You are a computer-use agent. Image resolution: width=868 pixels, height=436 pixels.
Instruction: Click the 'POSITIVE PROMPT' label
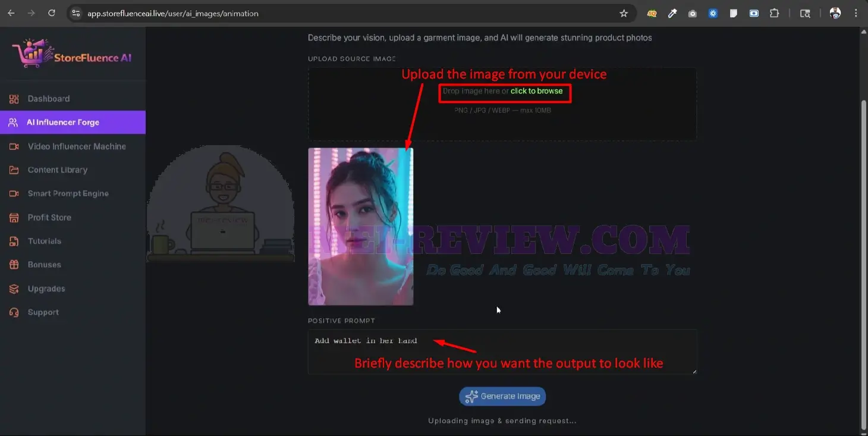pyautogui.click(x=341, y=321)
